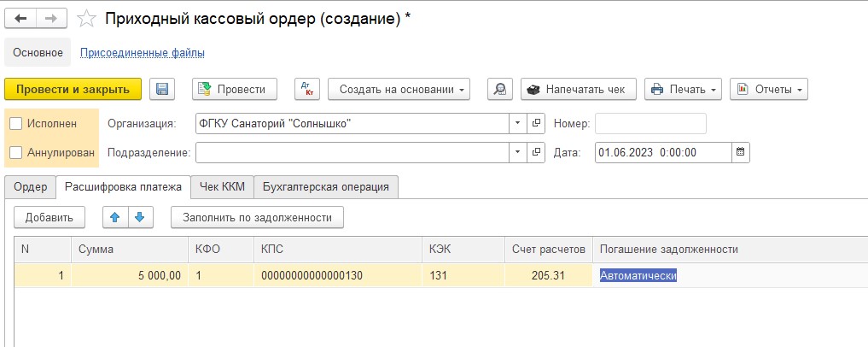Click the Счет расчетов column header
The image size is (868, 347).
coord(549,250)
